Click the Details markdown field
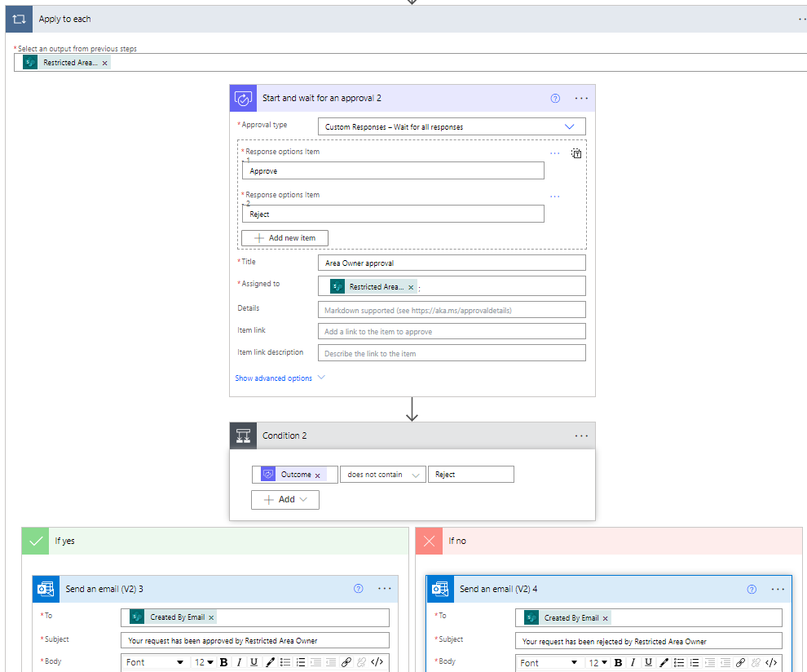The image size is (807, 672). pyautogui.click(x=452, y=310)
